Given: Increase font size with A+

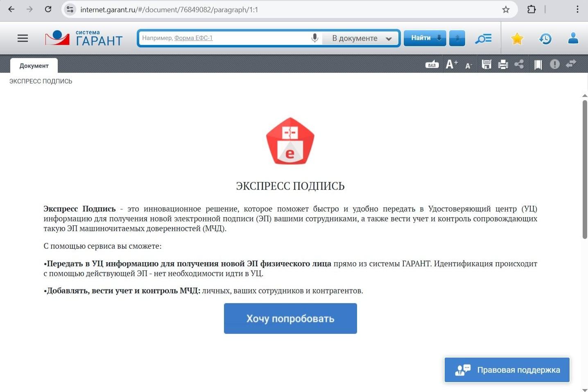Looking at the screenshot, I should click(x=452, y=64).
